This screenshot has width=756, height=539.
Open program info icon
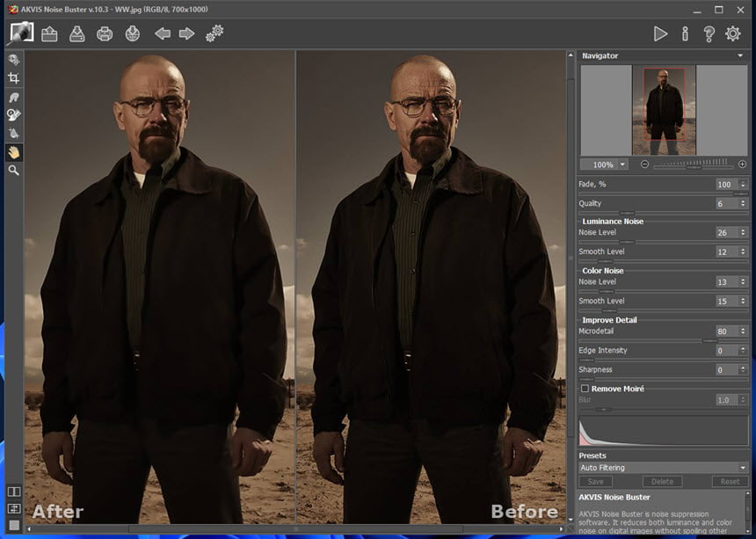click(685, 33)
